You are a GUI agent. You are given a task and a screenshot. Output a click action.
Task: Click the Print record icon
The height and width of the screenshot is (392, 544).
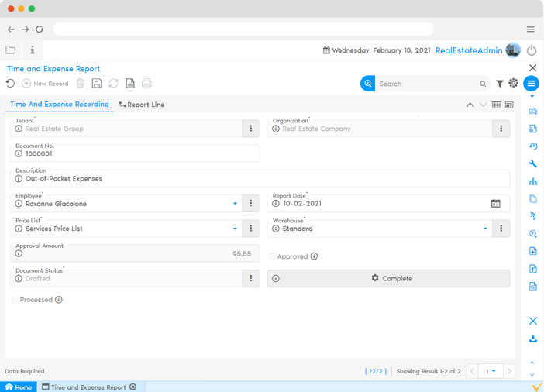(x=146, y=84)
